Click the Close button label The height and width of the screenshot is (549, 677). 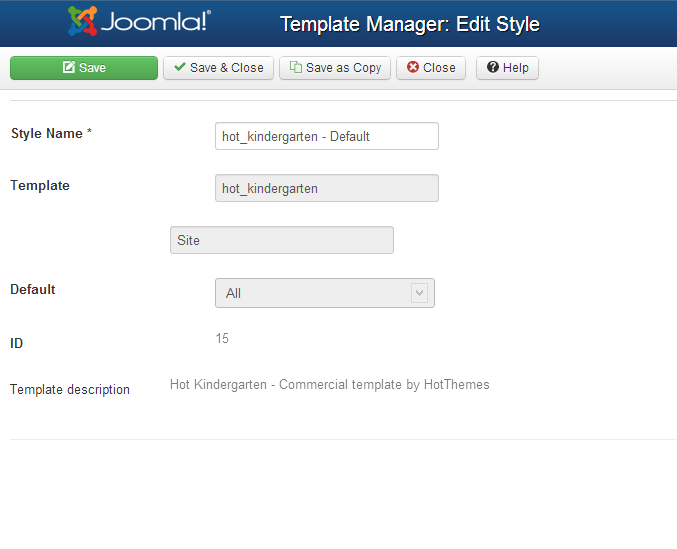[x=439, y=68]
